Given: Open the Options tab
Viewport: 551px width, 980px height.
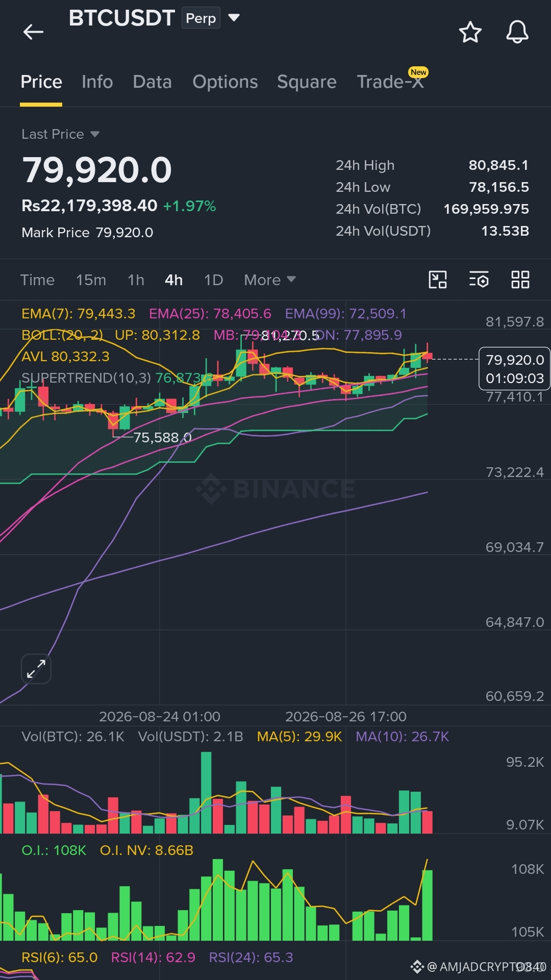Looking at the screenshot, I should click(x=225, y=82).
